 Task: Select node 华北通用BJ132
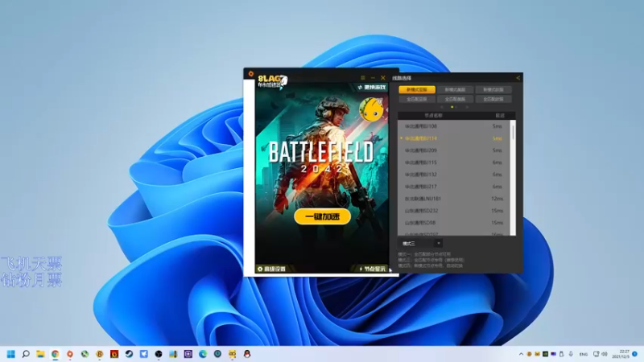click(453, 175)
